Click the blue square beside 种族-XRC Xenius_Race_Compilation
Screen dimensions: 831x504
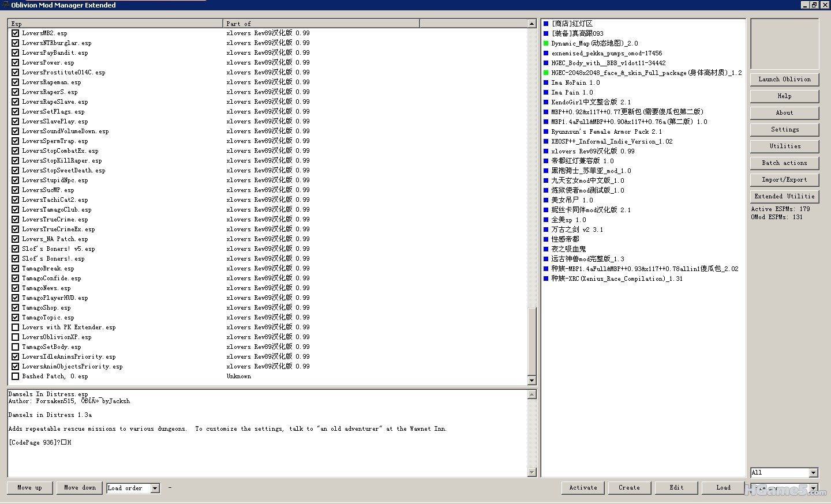[x=546, y=279]
